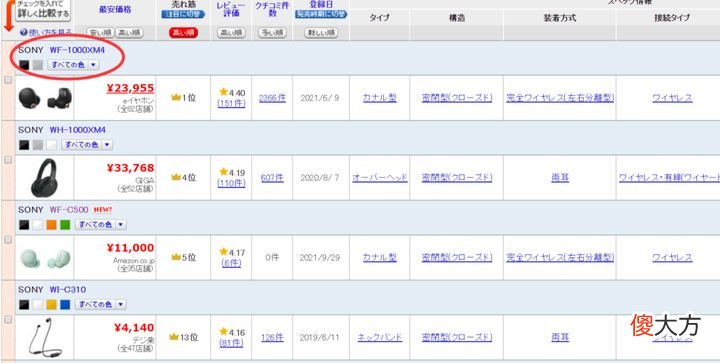Screen dimensions: 720x363
Task: Sort review rating by 高い順
Action: tap(231, 33)
